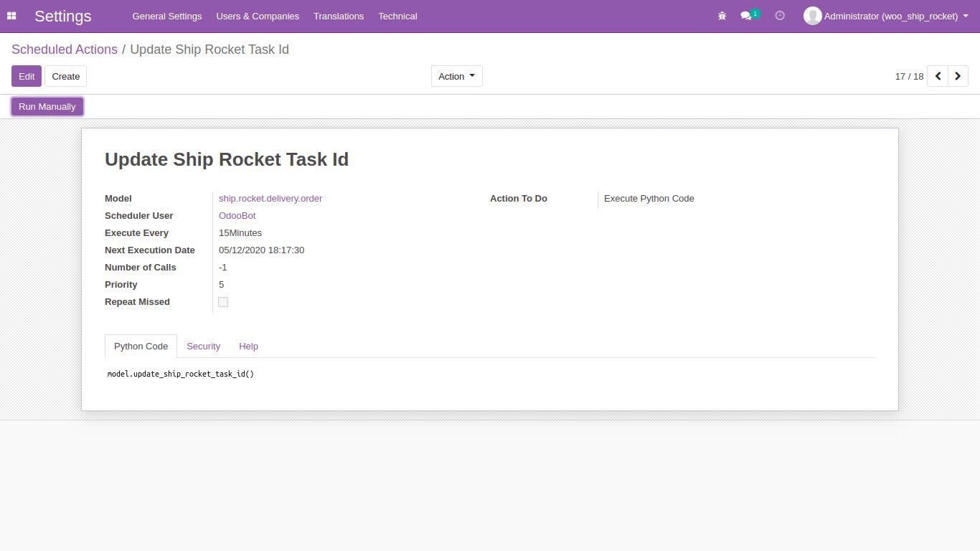Viewport: 980px width, 551px height.
Task: Open Administrator (woo_ship_rocket) user menu
Action: (x=887, y=16)
